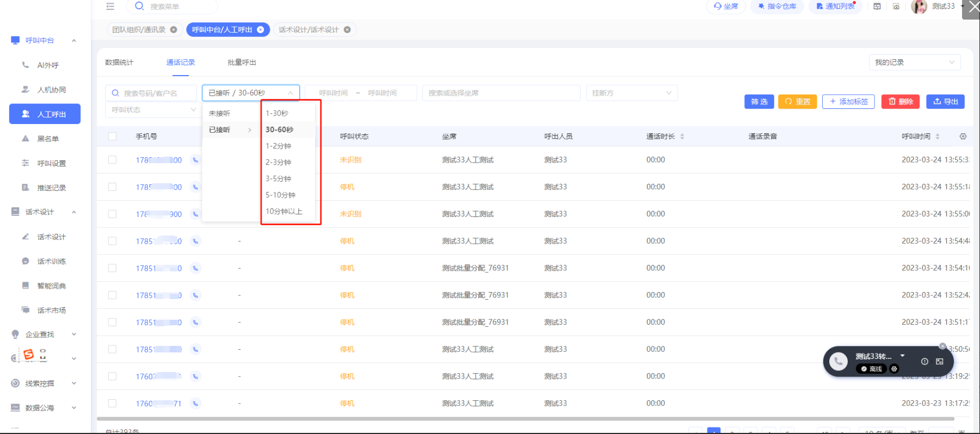Check the second record row checkbox
This screenshot has height=434, width=980.
[112, 187]
